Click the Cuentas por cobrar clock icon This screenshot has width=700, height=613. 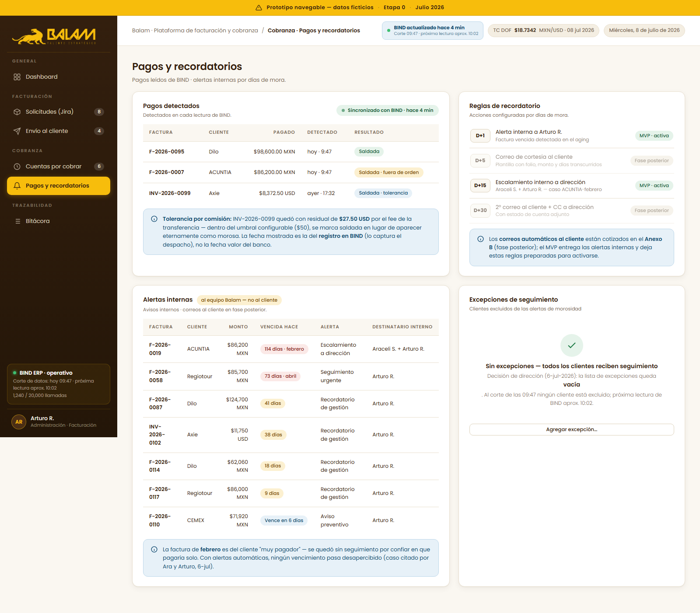pyautogui.click(x=17, y=167)
